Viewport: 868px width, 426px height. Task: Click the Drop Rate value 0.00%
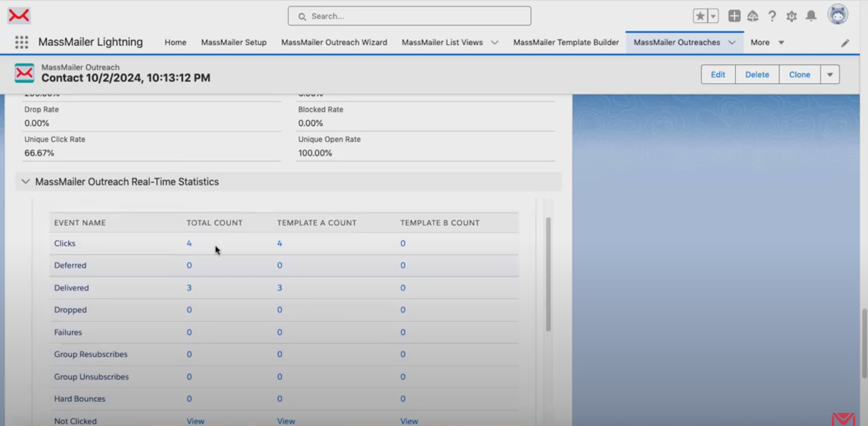click(37, 123)
